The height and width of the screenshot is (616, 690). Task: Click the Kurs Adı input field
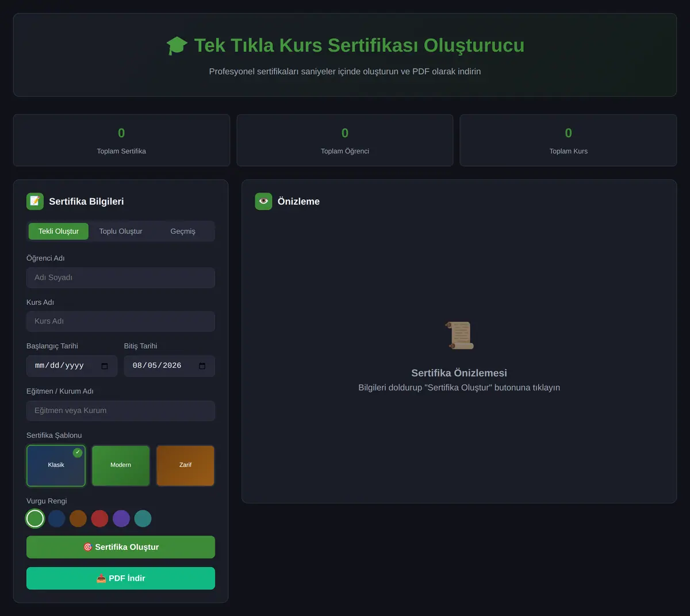[121, 321]
